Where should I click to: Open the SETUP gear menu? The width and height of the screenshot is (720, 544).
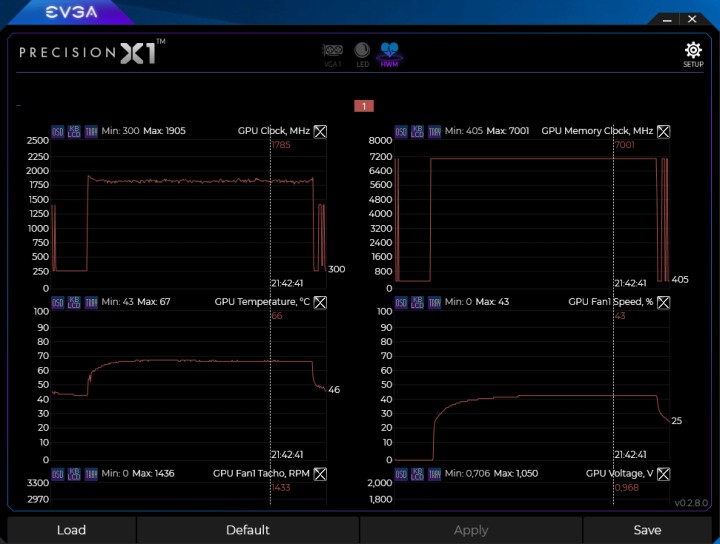[x=693, y=55]
